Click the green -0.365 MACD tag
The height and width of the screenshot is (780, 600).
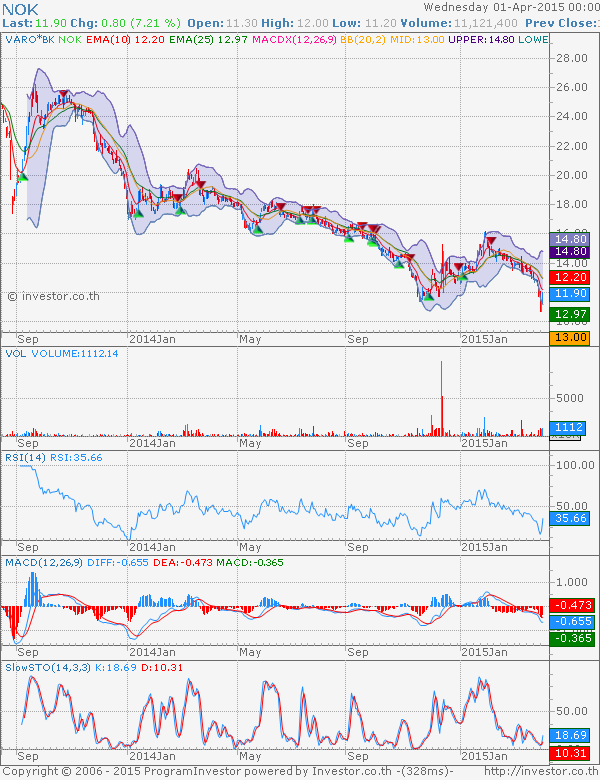point(571,638)
